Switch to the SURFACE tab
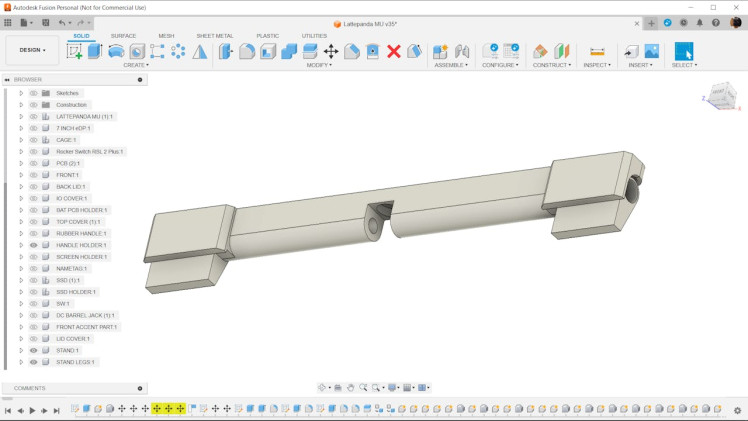The width and height of the screenshot is (748, 421). tap(123, 36)
